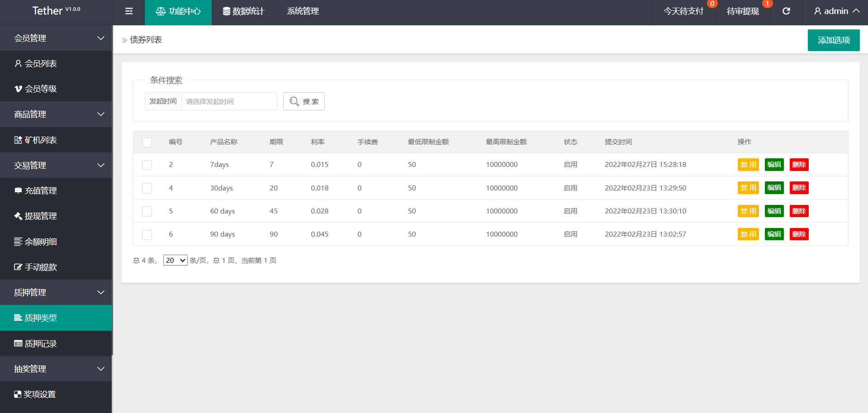This screenshot has width=868, height=413.
Task: Click the 添加选项 button
Action: [x=833, y=40]
